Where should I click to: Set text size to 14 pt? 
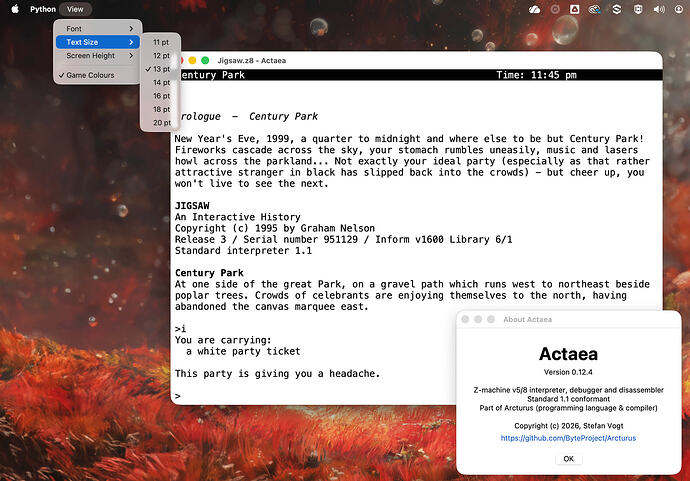coord(161,82)
